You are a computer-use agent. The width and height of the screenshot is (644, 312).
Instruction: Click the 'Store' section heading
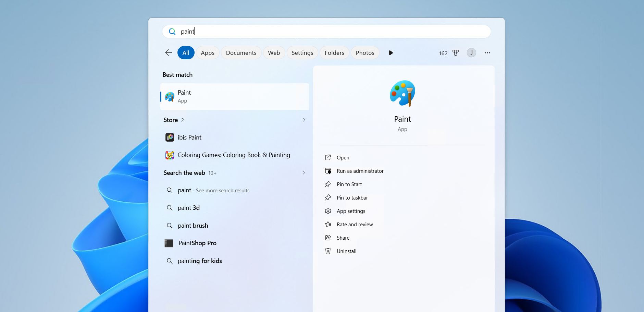tap(171, 120)
